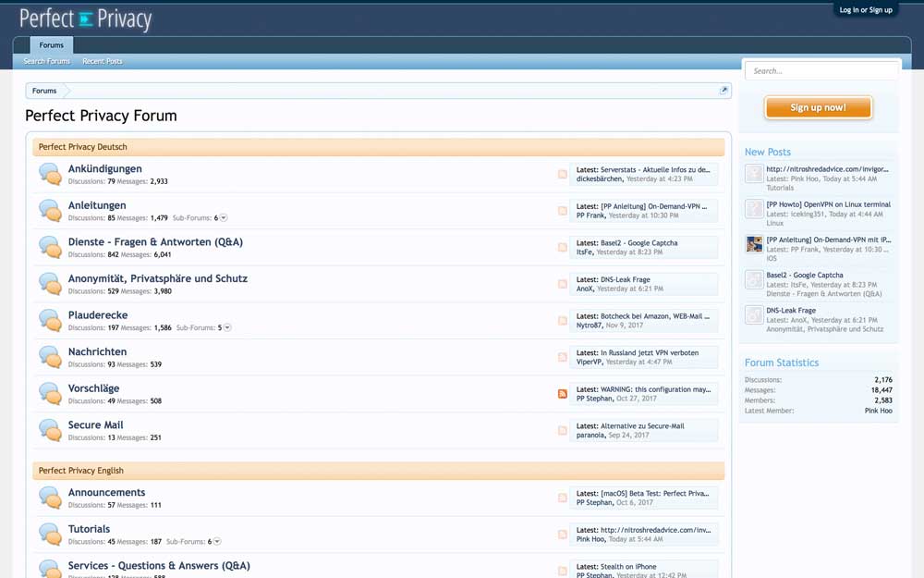Open avatar beside OpenVPN on Linux terminal post

tap(754, 208)
